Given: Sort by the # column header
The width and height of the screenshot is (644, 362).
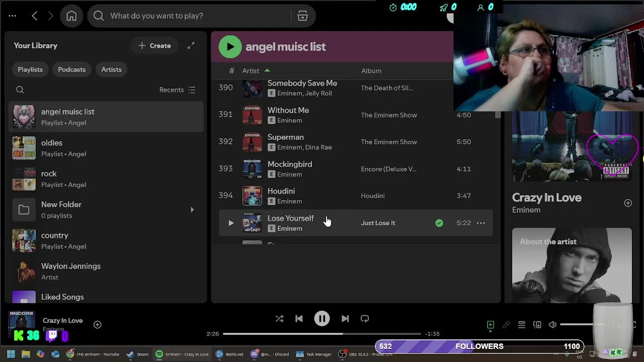Looking at the screenshot, I should tap(231, 71).
